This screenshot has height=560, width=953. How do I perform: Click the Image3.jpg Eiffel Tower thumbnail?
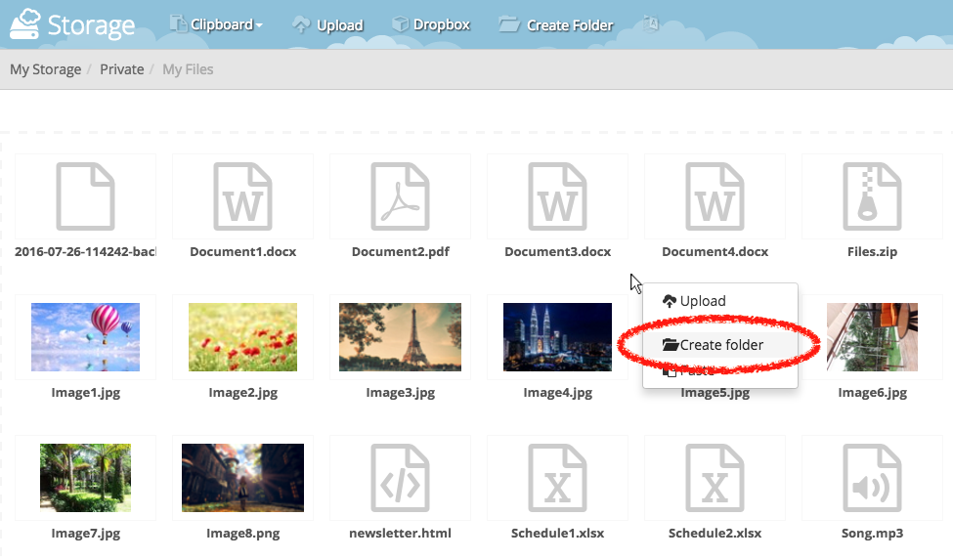click(x=400, y=337)
